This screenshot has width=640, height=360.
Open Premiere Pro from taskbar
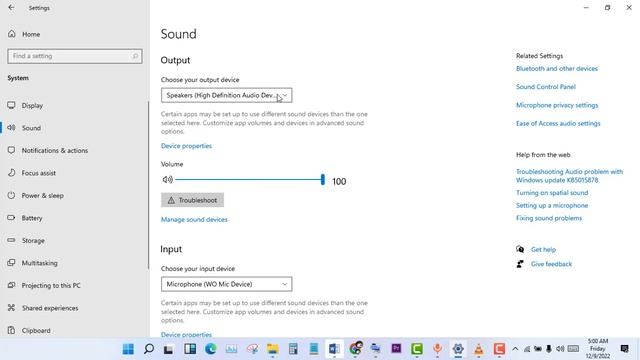396,349
